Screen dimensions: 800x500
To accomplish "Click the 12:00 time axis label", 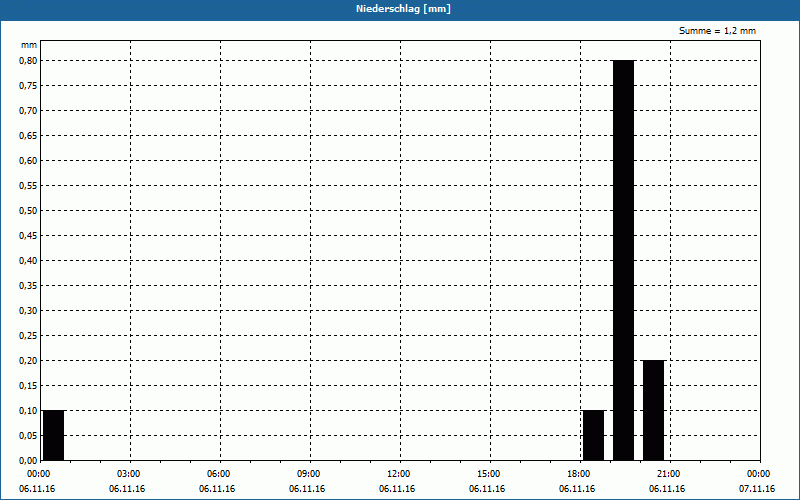I will point(398,474).
